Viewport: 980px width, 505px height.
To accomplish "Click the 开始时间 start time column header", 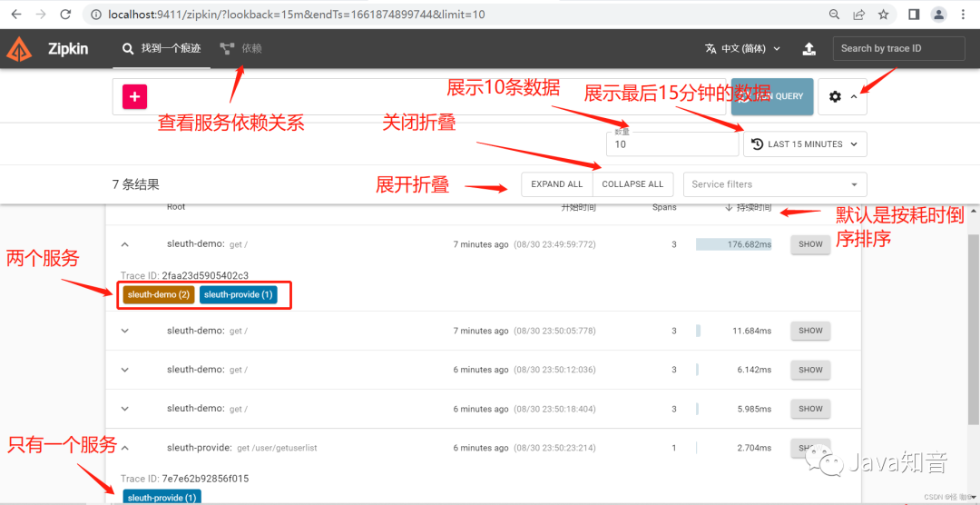I will [x=578, y=208].
